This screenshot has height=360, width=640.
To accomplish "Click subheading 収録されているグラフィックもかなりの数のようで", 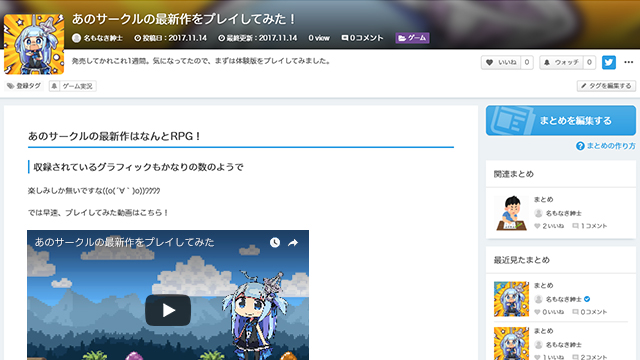I will click(x=138, y=167).
